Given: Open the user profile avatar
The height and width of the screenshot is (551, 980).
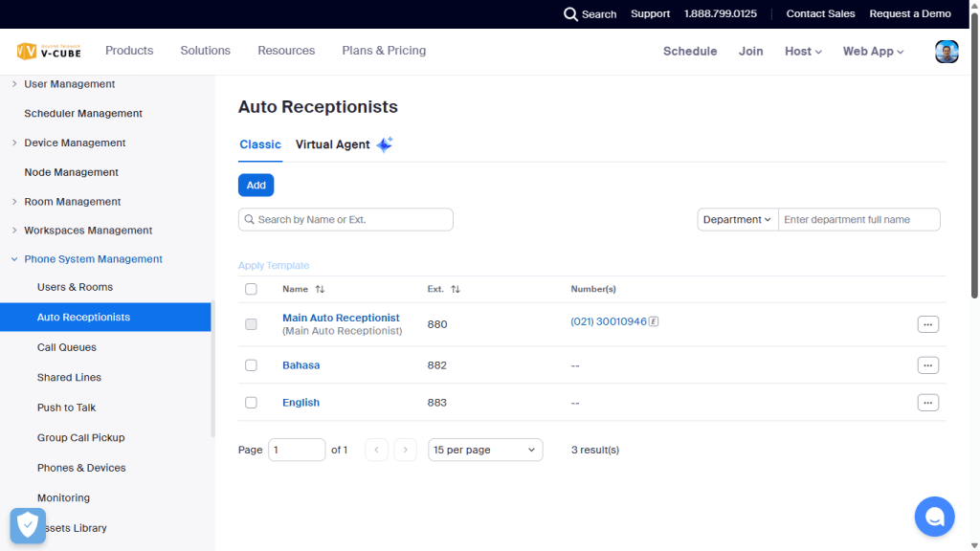Looking at the screenshot, I should tap(947, 52).
